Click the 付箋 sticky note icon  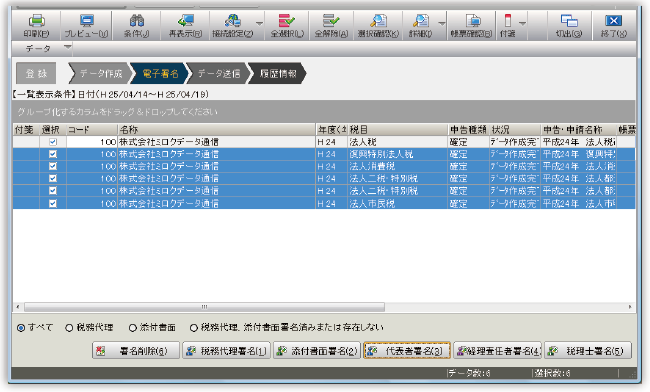click(507, 21)
